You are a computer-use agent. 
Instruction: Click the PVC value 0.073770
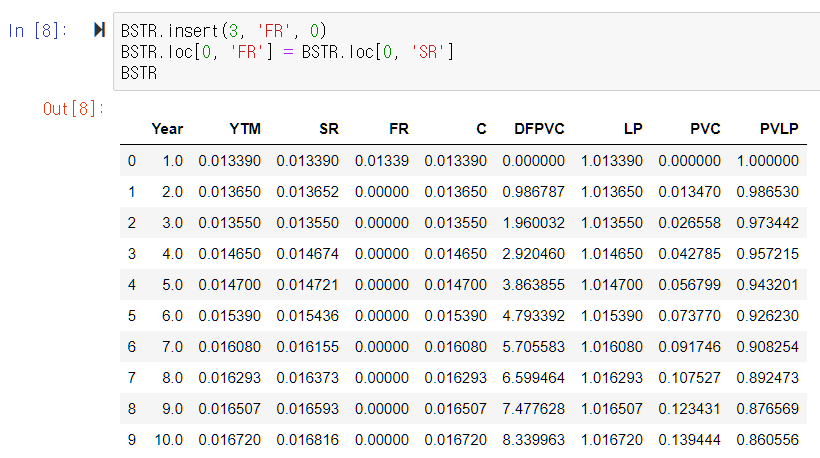point(689,316)
